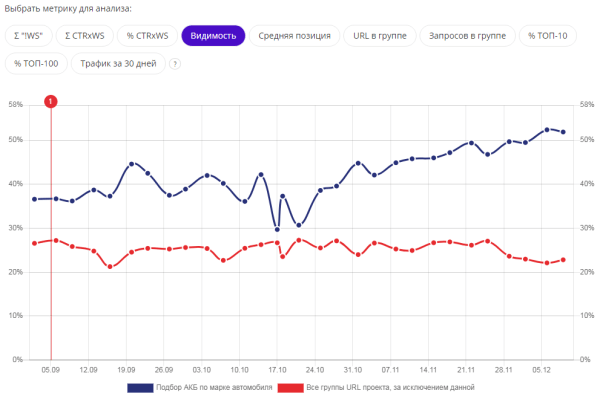This screenshot has width=600, height=402.
Task: Click the blue line's lowest point near 17.10
Action: pos(277,229)
